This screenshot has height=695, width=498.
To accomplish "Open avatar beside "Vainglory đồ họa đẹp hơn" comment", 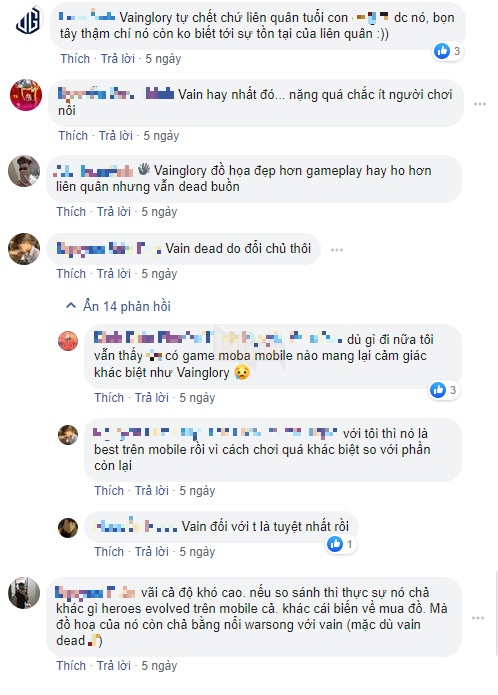I will [24, 171].
